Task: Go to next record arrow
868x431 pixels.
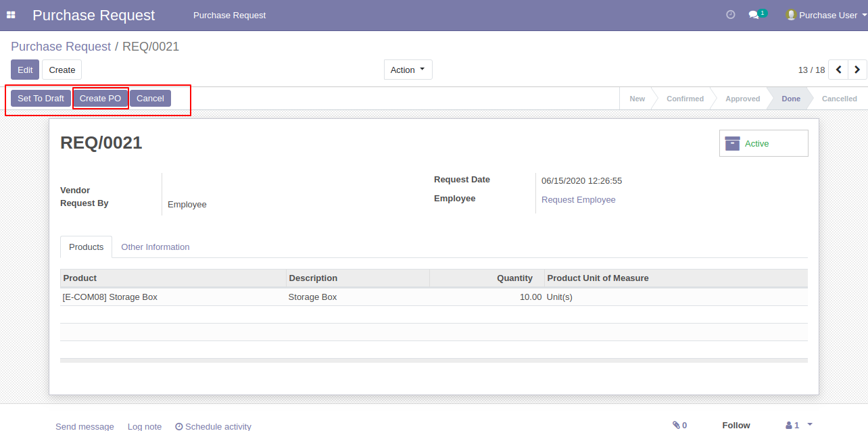Action: (x=857, y=70)
